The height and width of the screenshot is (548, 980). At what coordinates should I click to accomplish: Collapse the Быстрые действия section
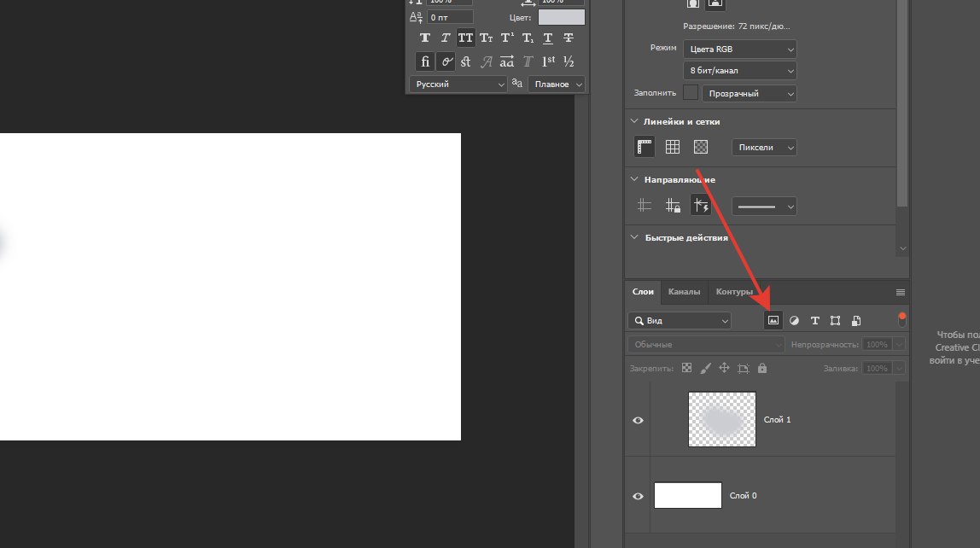click(x=634, y=237)
